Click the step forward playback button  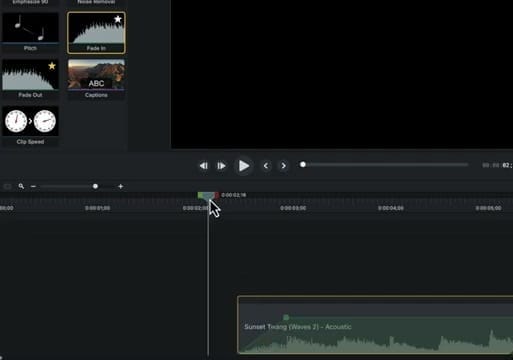pyautogui.click(x=221, y=166)
